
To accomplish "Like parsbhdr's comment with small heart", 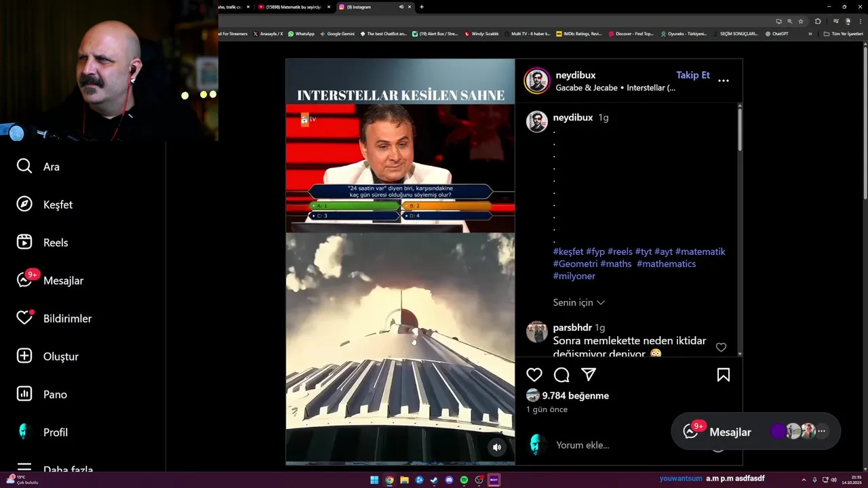I will 721,347.
